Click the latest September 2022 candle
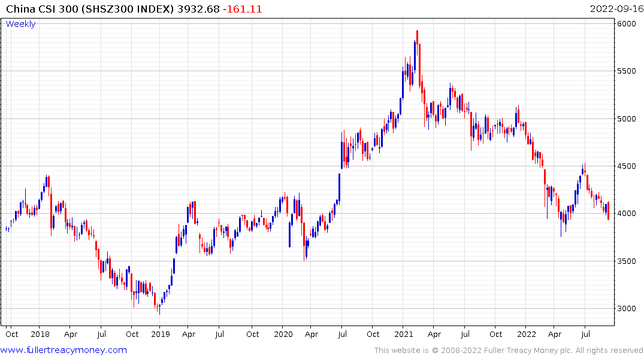Screen dimensions: 644x359 coord(608,211)
